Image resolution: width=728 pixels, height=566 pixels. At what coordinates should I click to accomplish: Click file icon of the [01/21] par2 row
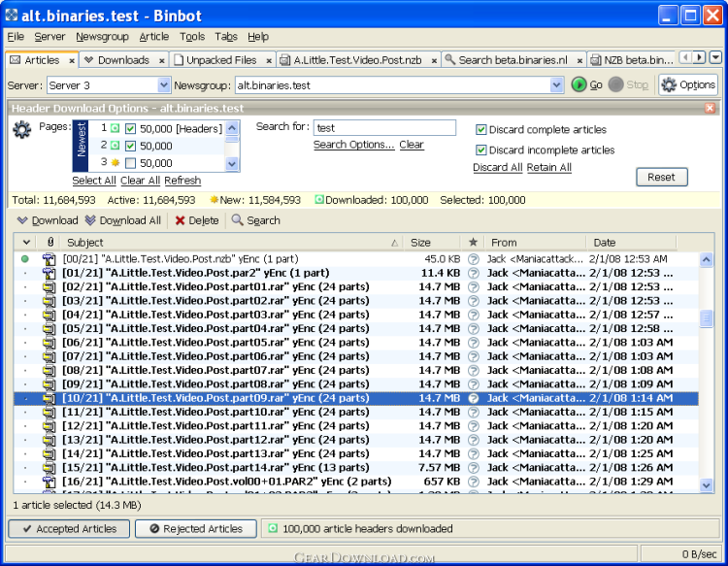49,273
